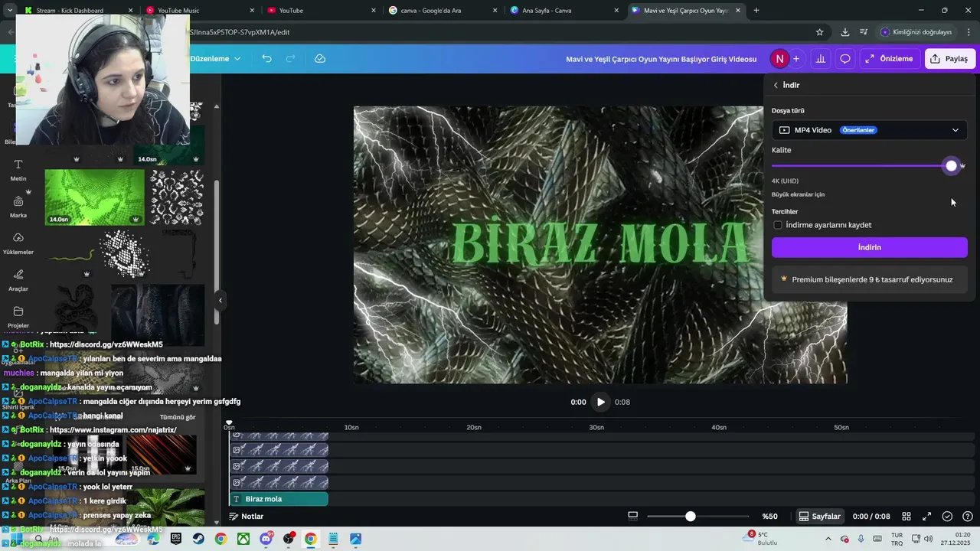Click Kimliğinizi doğrulayın in Chrome
Image resolution: width=980 pixels, height=551 pixels.
(916, 32)
